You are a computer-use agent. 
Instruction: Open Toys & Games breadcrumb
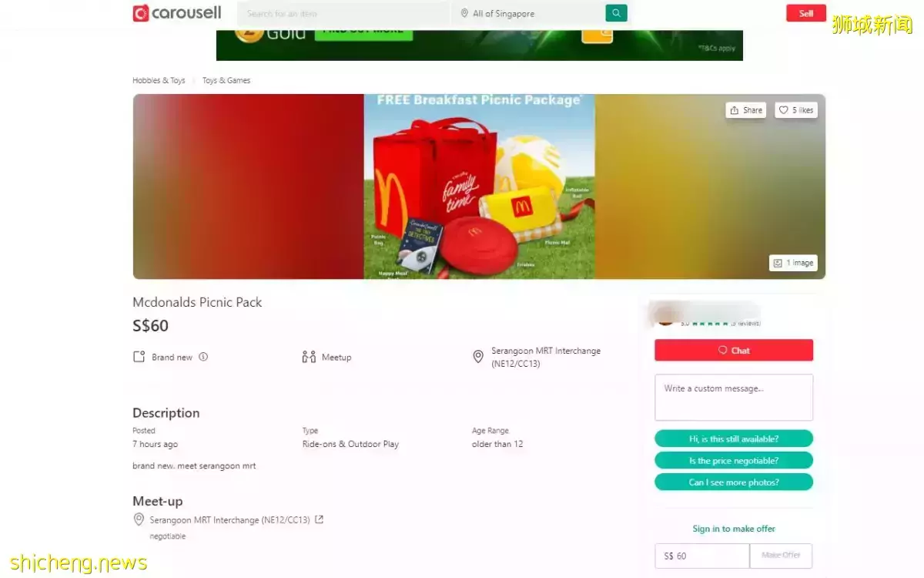coord(226,80)
